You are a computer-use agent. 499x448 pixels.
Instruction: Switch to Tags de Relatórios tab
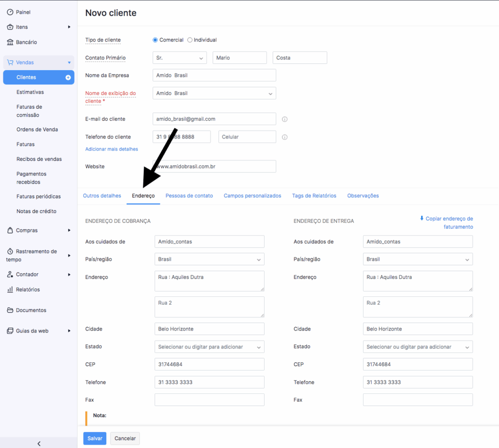click(314, 196)
